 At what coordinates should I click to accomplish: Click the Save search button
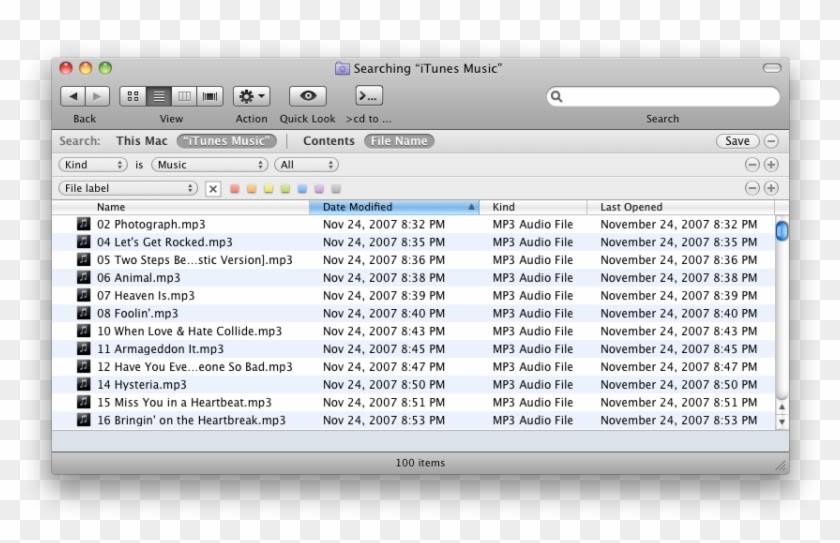click(738, 141)
